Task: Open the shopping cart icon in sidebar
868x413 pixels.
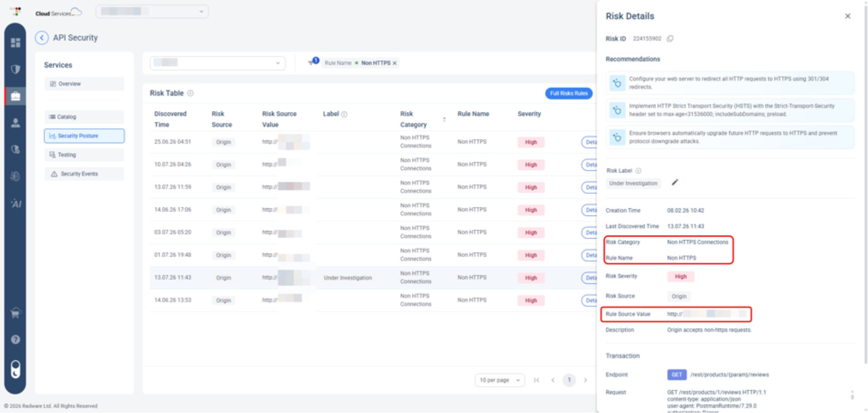Action: [15, 313]
